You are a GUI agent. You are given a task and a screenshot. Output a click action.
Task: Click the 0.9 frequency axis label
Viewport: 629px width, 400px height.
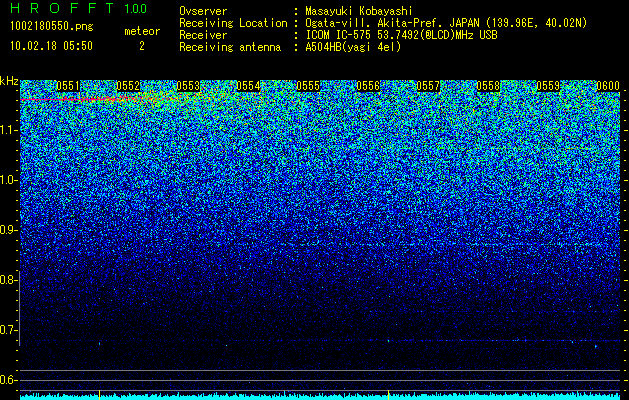tap(9, 230)
